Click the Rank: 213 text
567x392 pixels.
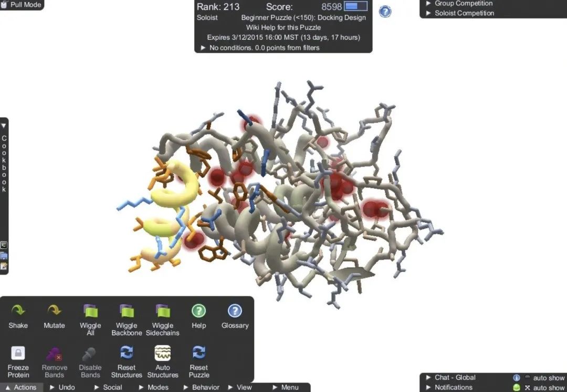(x=218, y=7)
